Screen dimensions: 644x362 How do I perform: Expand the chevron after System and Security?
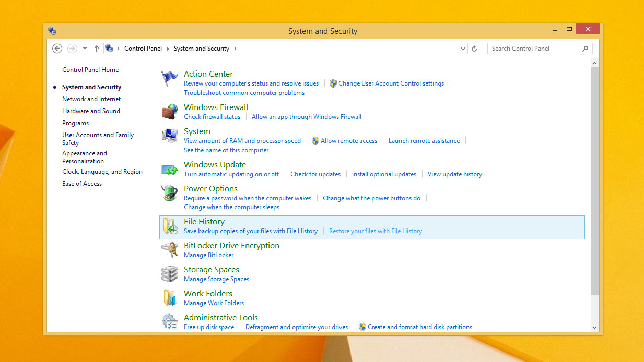coord(236,48)
